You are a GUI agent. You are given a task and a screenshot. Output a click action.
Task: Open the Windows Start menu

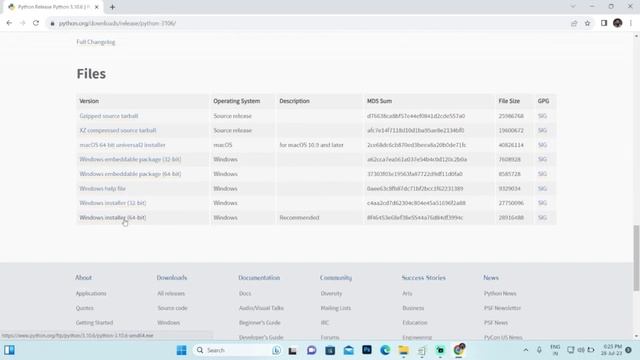(x=182, y=350)
